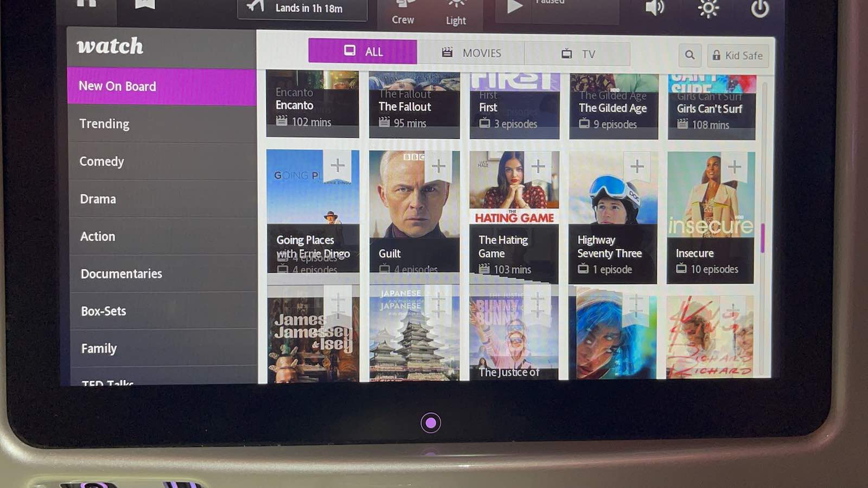Add Highway Seventy Three to watchlist

pos(637,166)
